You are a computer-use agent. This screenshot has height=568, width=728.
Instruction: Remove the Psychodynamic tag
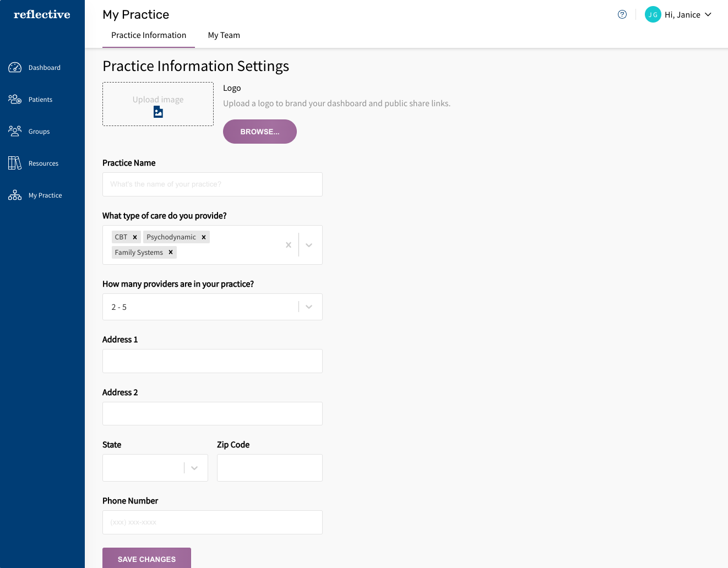[x=204, y=237]
